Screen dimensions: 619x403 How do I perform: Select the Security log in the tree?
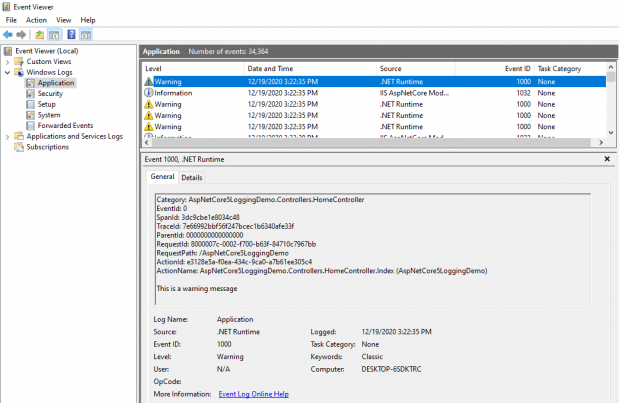pyautogui.click(x=50, y=94)
